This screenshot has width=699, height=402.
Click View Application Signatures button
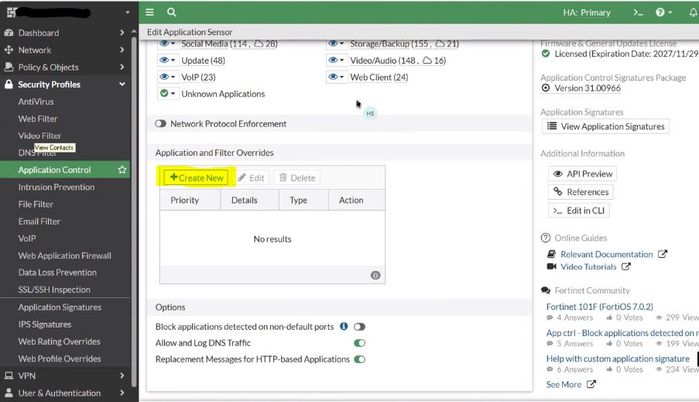pyautogui.click(x=606, y=127)
